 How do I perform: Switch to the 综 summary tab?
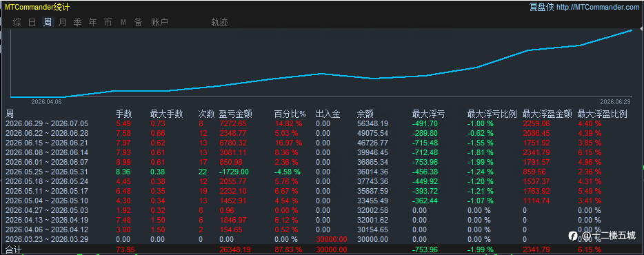coord(17,23)
